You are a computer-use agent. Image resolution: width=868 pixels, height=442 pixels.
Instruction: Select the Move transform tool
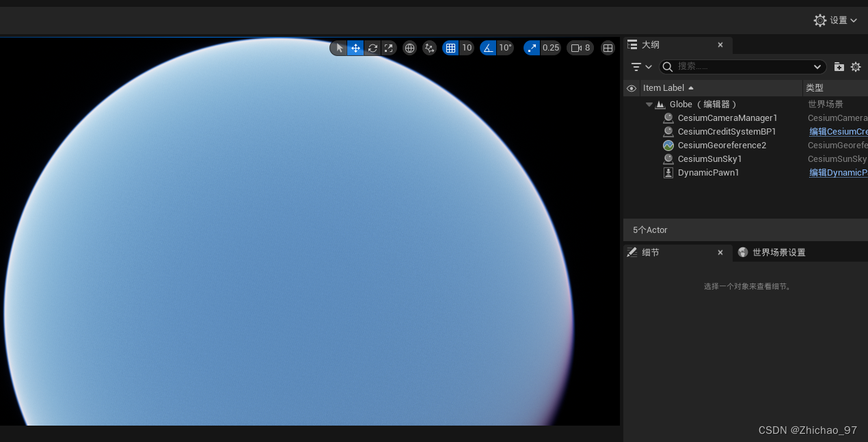355,48
